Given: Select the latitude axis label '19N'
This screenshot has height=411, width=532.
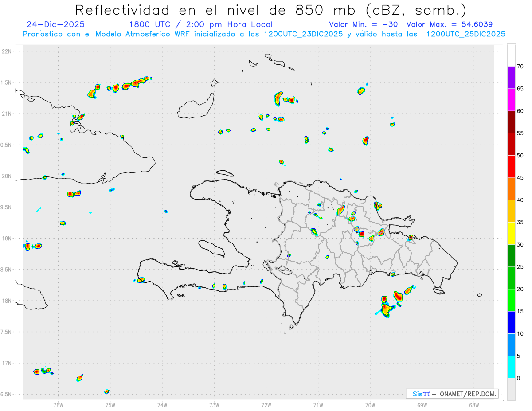Looking at the screenshot, I should click(x=8, y=238).
